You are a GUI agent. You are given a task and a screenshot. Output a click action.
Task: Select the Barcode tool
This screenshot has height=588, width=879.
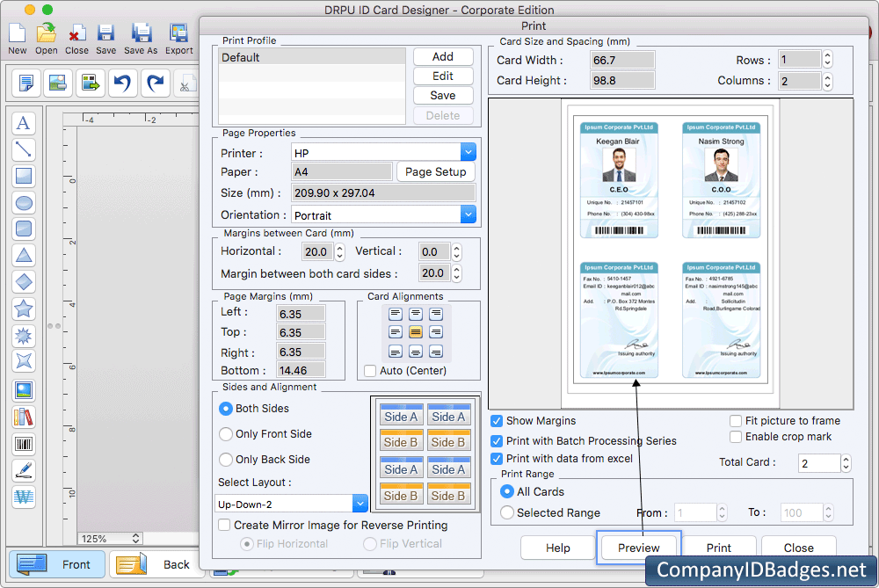tap(24, 444)
